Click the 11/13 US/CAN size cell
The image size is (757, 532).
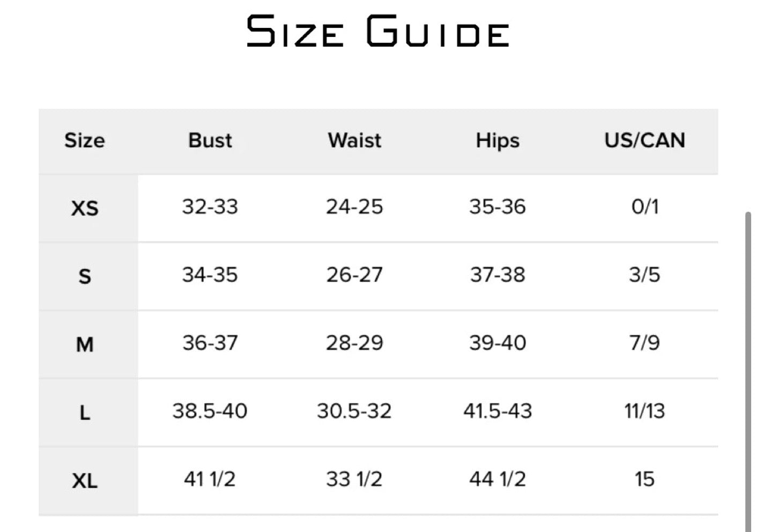click(644, 411)
